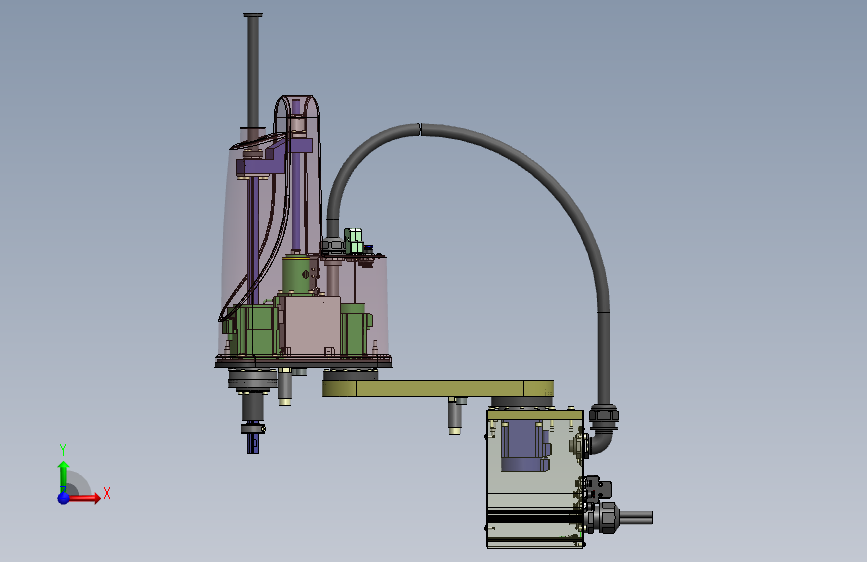The image size is (867, 562).
Task: Select the tall dark shaft above cover
Action: tap(253, 71)
